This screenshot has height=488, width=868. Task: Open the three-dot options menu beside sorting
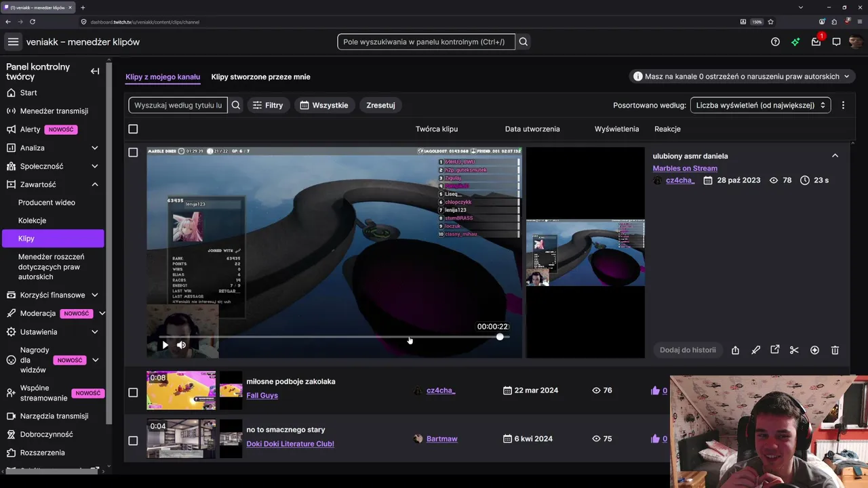pos(843,105)
